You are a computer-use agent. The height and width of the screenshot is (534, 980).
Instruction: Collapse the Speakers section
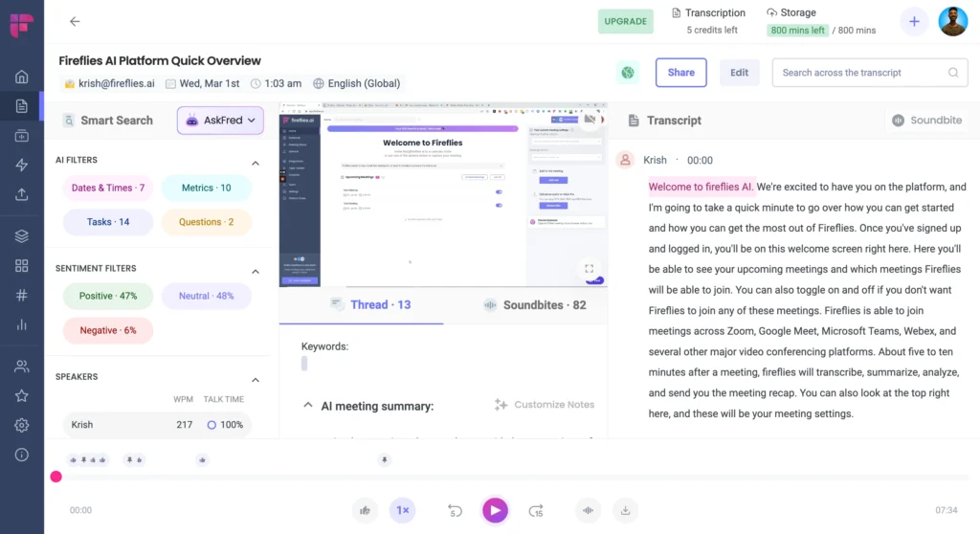click(x=256, y=380)
